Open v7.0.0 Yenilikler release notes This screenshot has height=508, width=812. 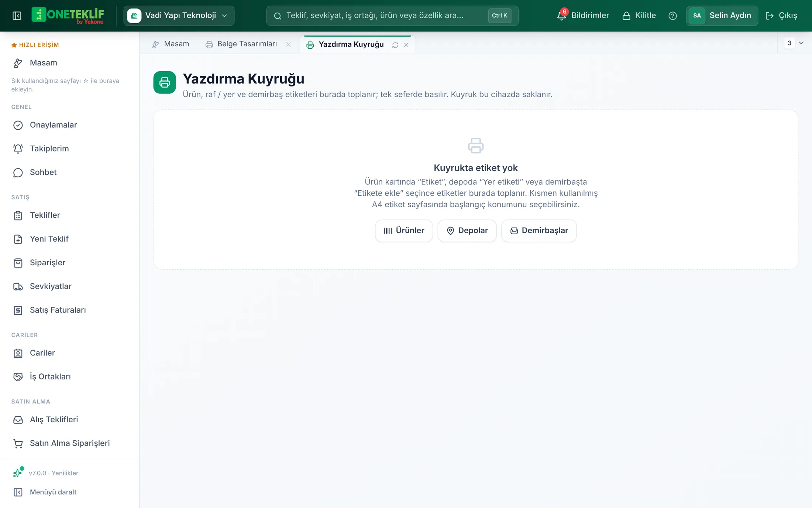click(46, 473)
